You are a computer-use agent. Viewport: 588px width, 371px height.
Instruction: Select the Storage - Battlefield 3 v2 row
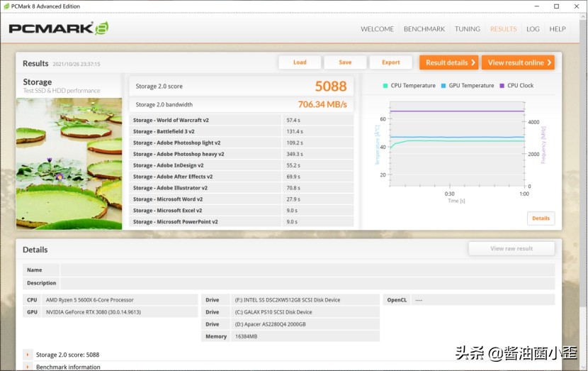pyautogui.click(x=242, y=131)
